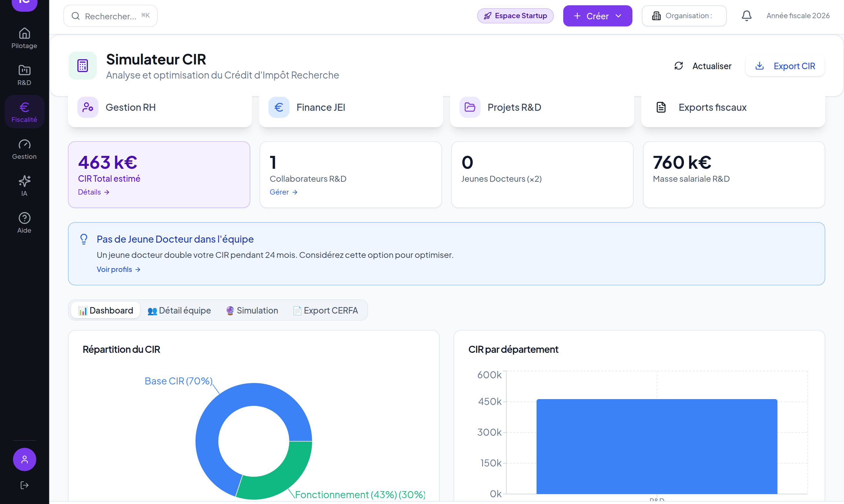The width and height of the screenshot is (844, 504).
Task: Follow the Voir profils link
Action: 118,269
